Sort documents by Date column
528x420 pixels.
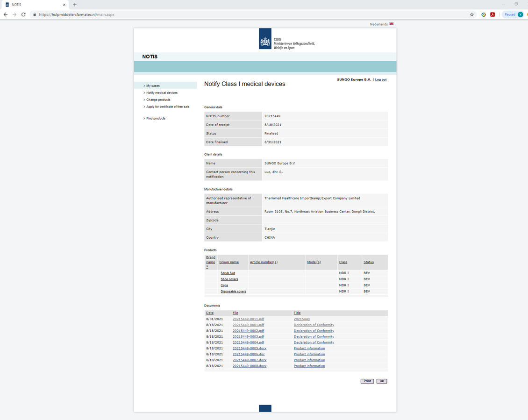click(x=210, y=313)
